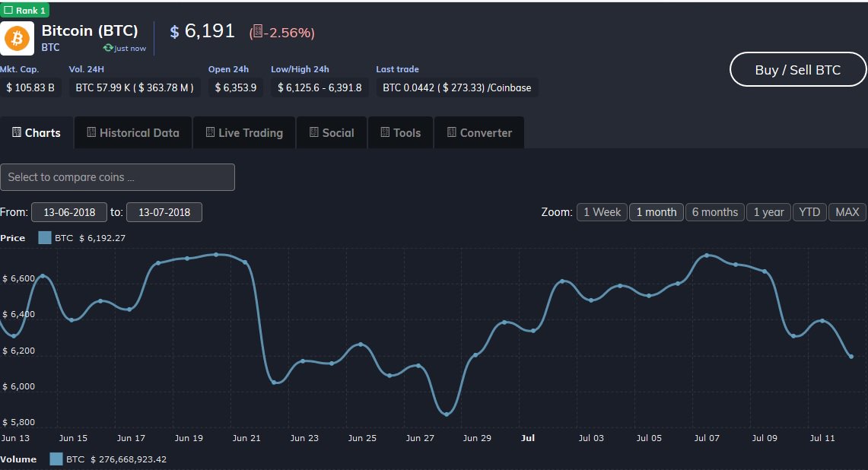This screenshot has height=470, width=868.
Task: Click the green refresh icon beside "just now"
Action: (x=108, y=48)
